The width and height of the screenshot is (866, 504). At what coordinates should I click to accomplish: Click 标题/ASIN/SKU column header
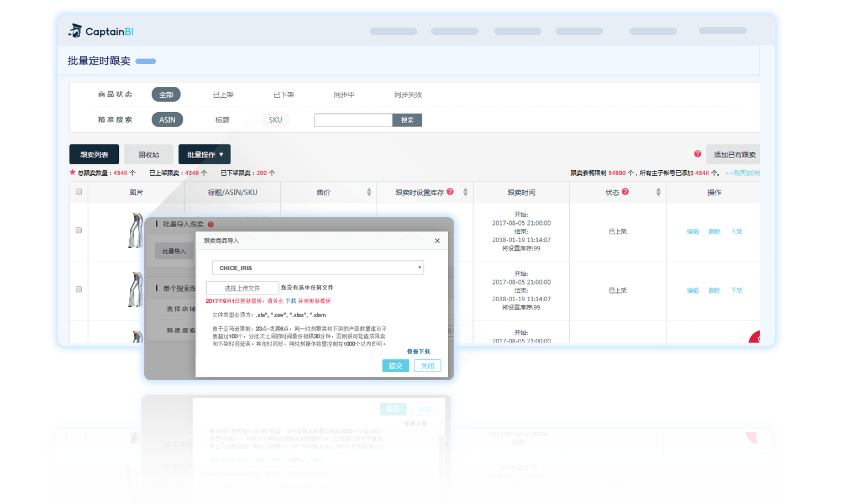click(x=232, y=192)
